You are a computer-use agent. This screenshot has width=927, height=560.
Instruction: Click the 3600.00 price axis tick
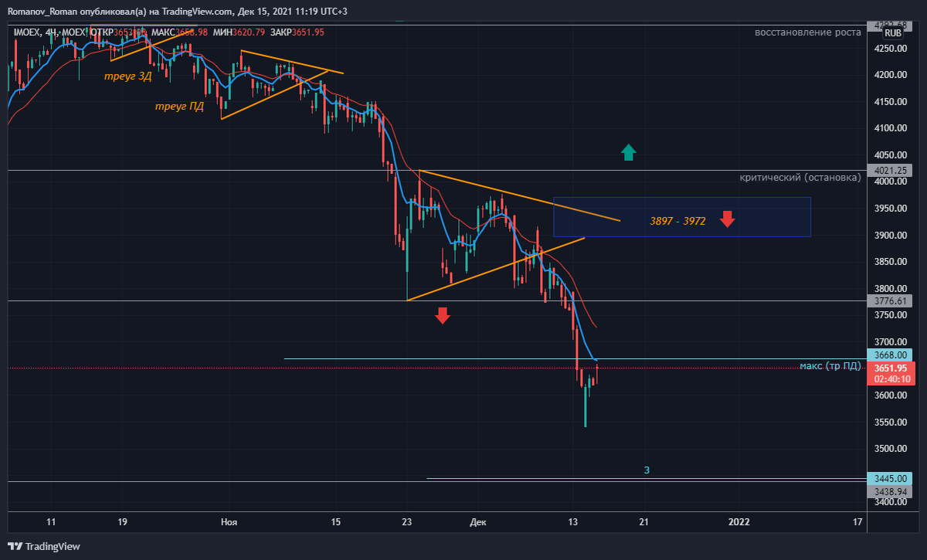(x=890, y=395)
